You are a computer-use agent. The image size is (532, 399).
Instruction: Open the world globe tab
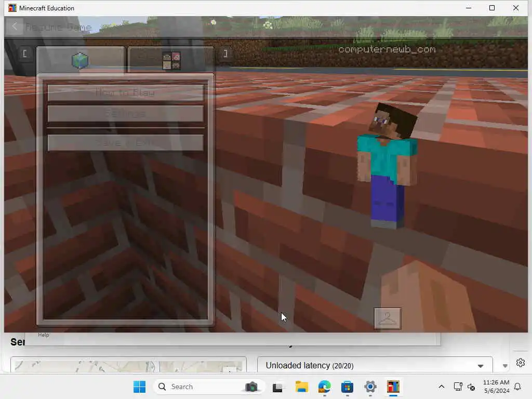coord(81,60)
